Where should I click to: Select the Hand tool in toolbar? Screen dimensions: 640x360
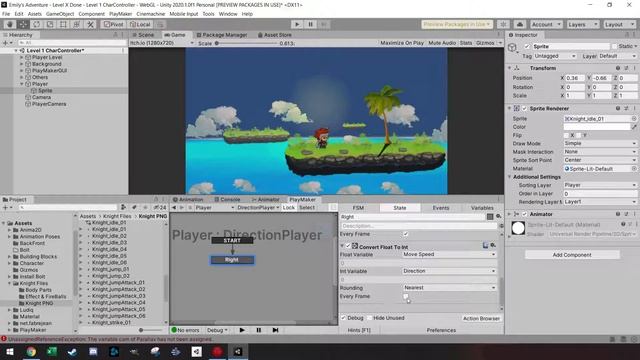click(x=9, y=24)
